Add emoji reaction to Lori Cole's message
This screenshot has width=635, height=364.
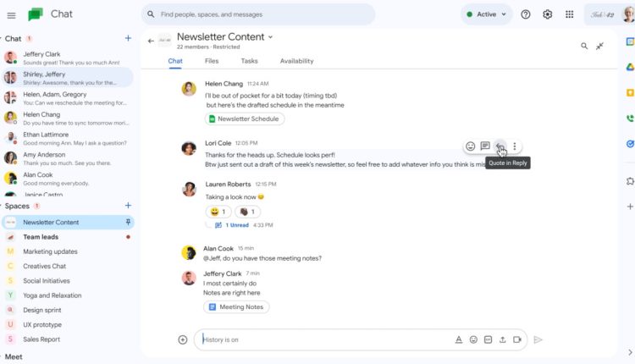pyautogui.click(x=470, y=146)
